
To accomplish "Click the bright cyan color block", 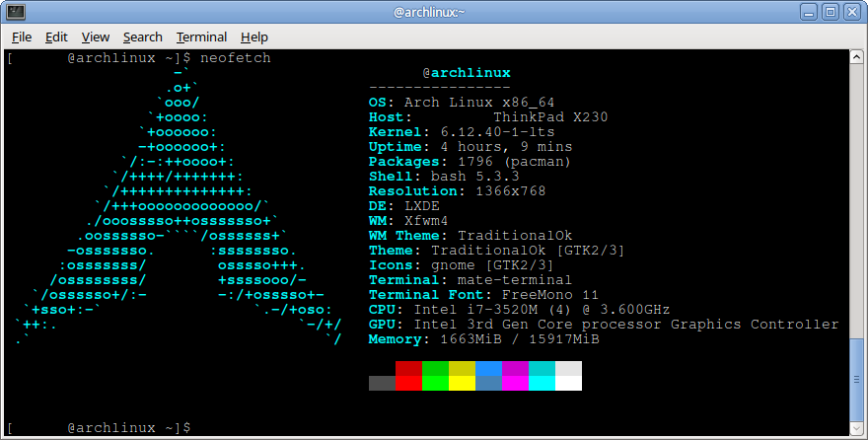I will (x=542, y=383).
